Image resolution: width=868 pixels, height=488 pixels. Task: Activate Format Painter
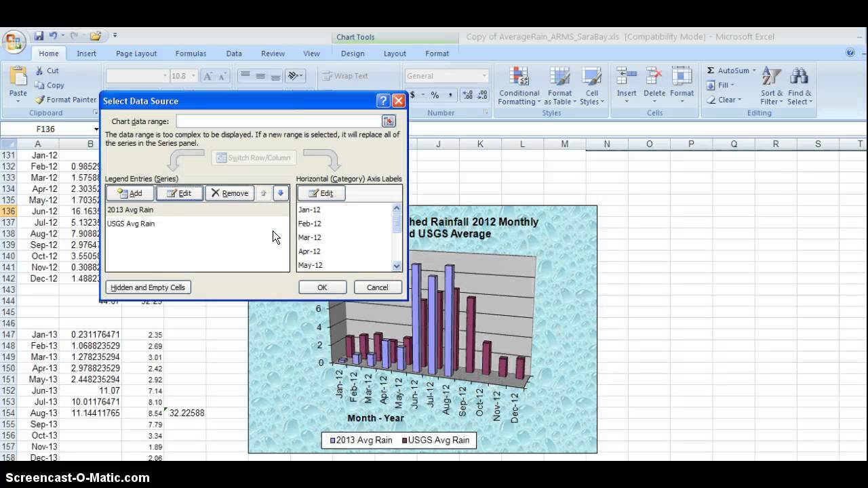tap(66, 100)
